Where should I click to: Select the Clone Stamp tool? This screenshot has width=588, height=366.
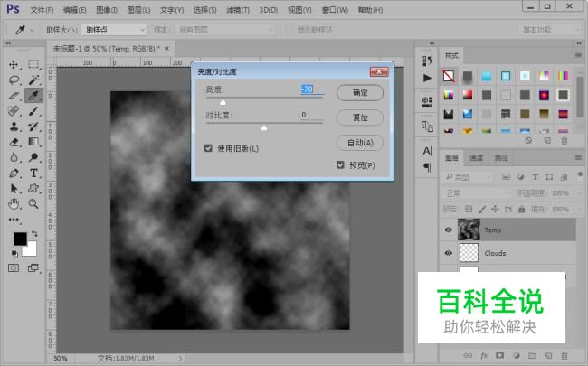[14, 127]
